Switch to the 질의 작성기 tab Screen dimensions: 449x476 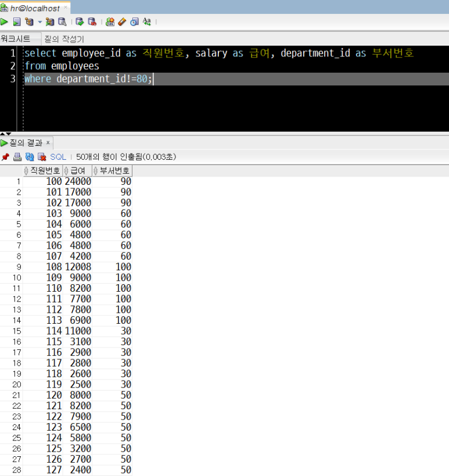coord(64,39)
